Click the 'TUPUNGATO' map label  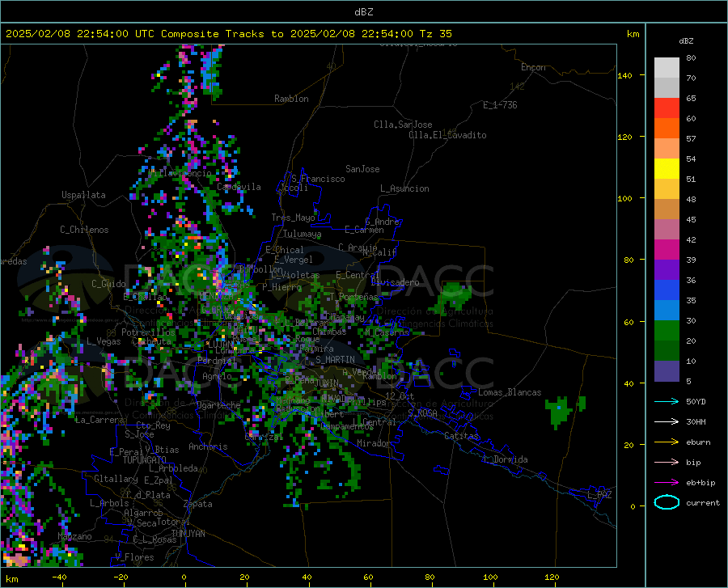[145, 460]
